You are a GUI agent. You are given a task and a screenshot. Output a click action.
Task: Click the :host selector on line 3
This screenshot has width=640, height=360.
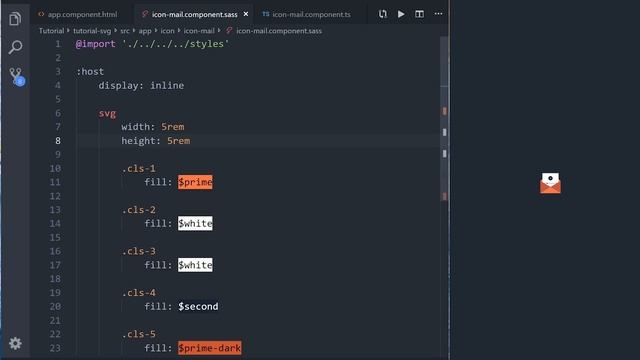pyautogui.click(x=90, y=71)
